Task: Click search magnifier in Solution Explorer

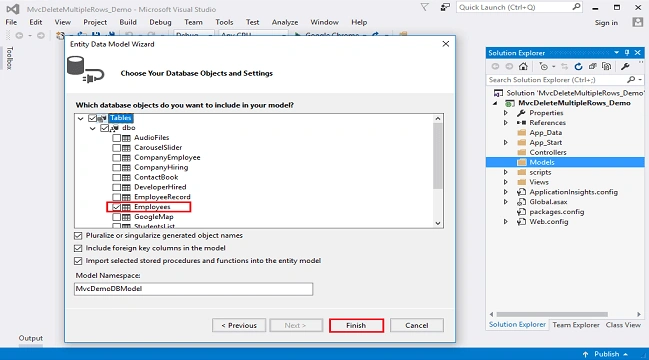Action: 631,79
